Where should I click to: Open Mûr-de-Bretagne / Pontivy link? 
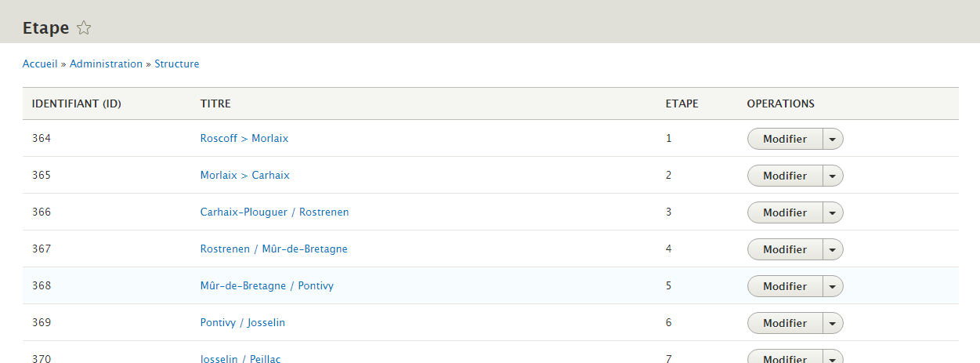266,286
